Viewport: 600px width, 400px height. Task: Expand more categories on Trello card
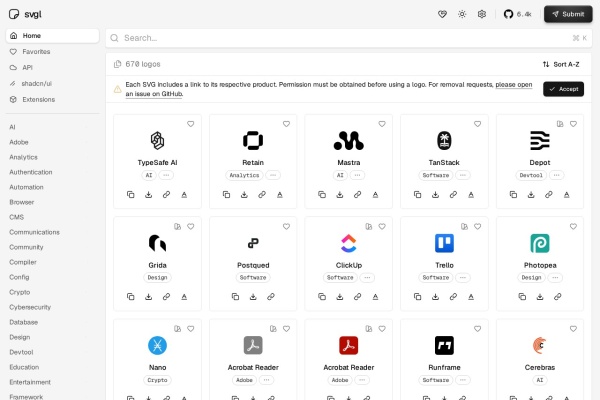463,277
